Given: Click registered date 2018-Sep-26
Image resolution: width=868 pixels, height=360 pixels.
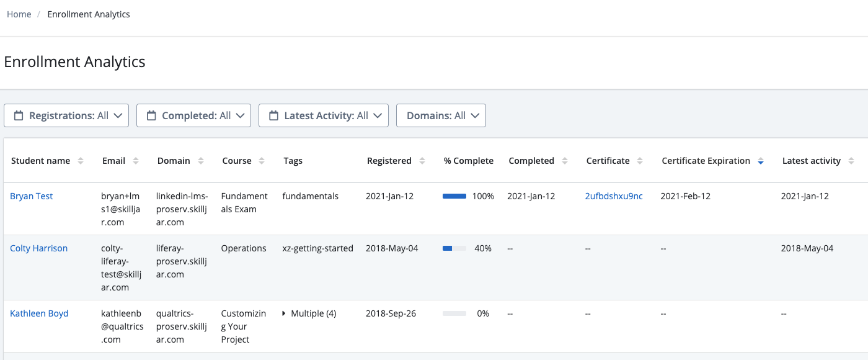Looking at the screenshot, I should tap(391, 313).
